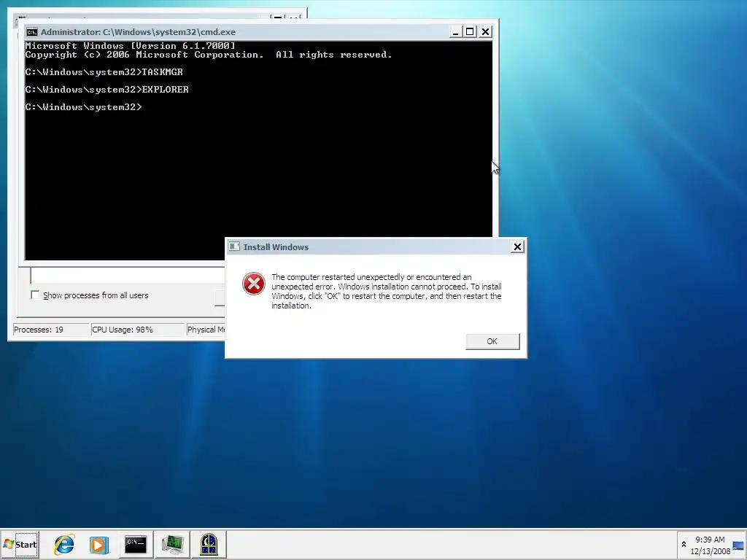Switch to Task Manager taskbar button
The height and width of the screenshot is (560, 747).
coord(172,544)
